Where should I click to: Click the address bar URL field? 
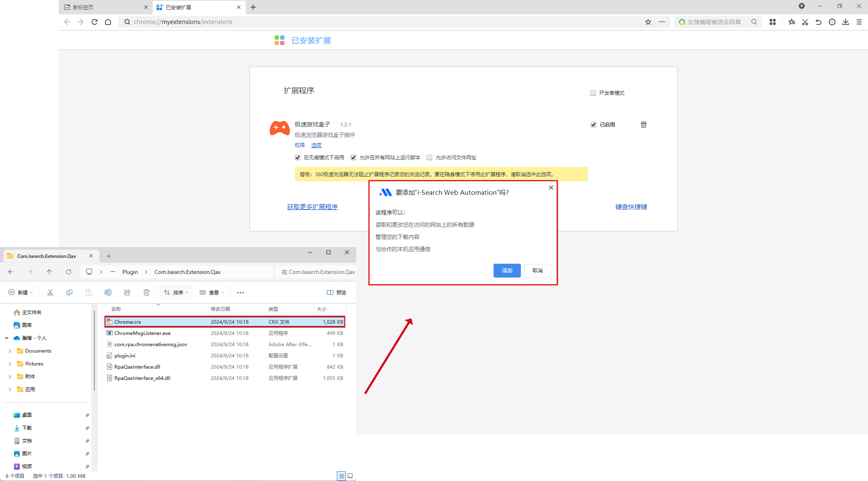click(380, 22)
